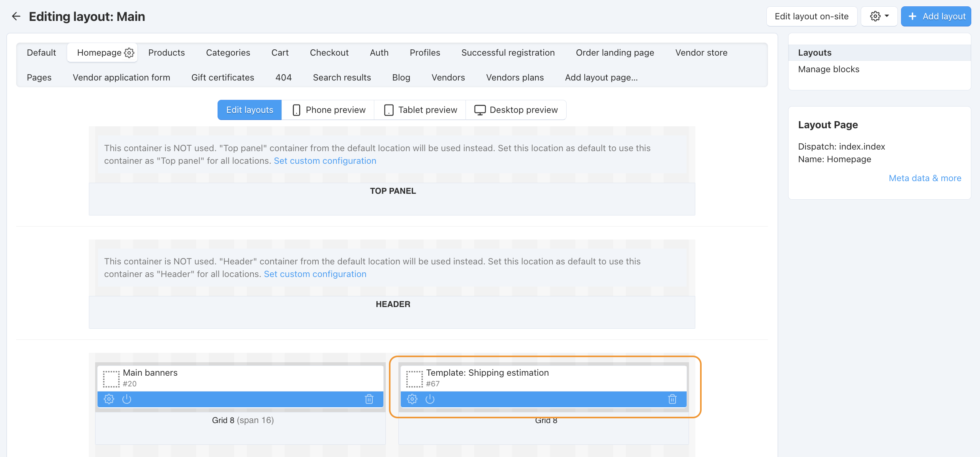Set custom configuration for Top panel
Image resolution: width=980 pixels, height=457 pixels.
pyautogui.click(x=325, y=161)
